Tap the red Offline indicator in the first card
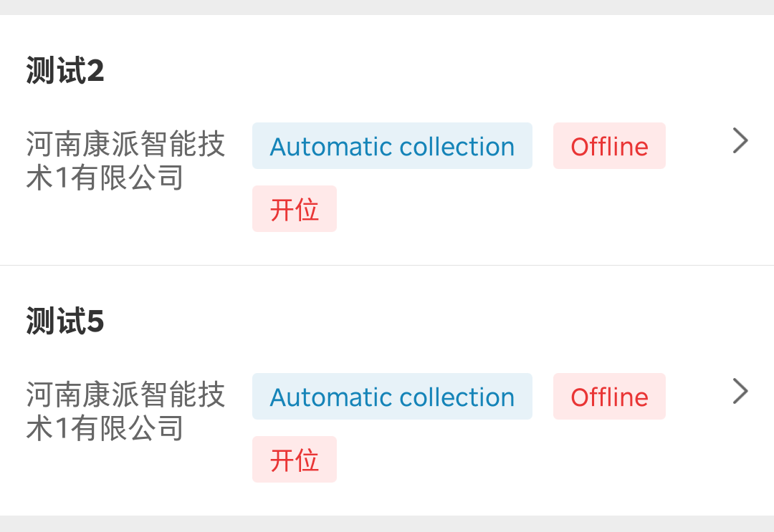Screen dimensions: 774x532 [x=609, y=145]
